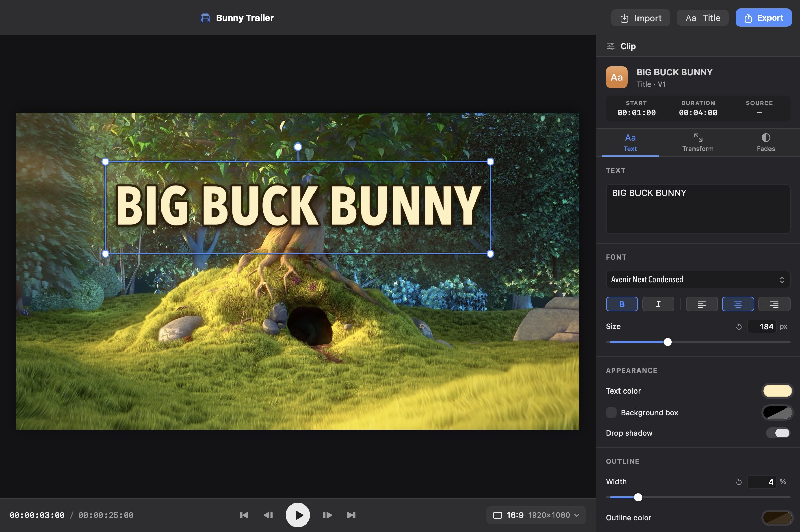The image size is (800, 532).
Task: Toggle the Drop shadow switch
Action: pyautogui.click(x=778, y=433)
